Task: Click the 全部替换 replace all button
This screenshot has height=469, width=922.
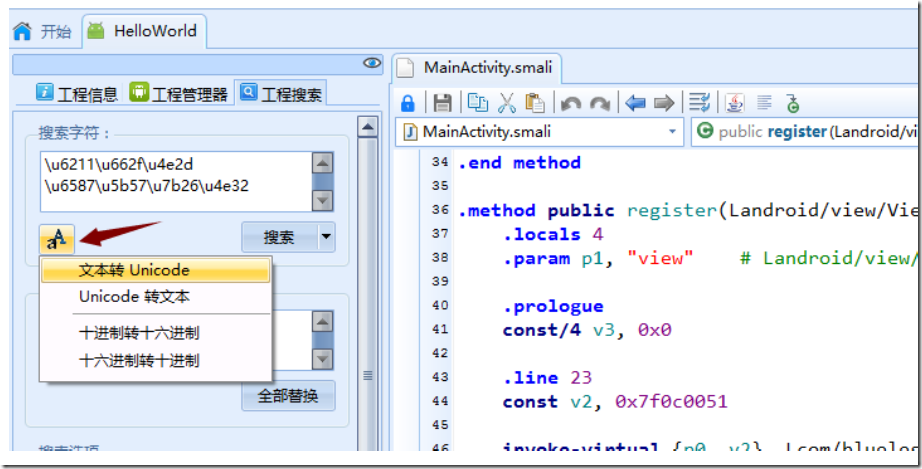Action: click(x=288, y=396)
